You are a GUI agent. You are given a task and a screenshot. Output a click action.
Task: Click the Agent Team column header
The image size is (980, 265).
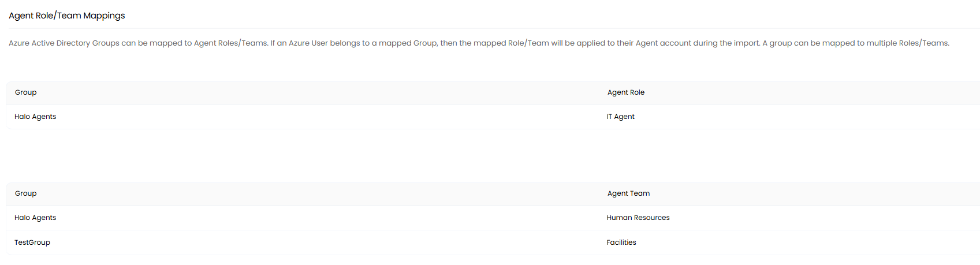click(628, 193)
